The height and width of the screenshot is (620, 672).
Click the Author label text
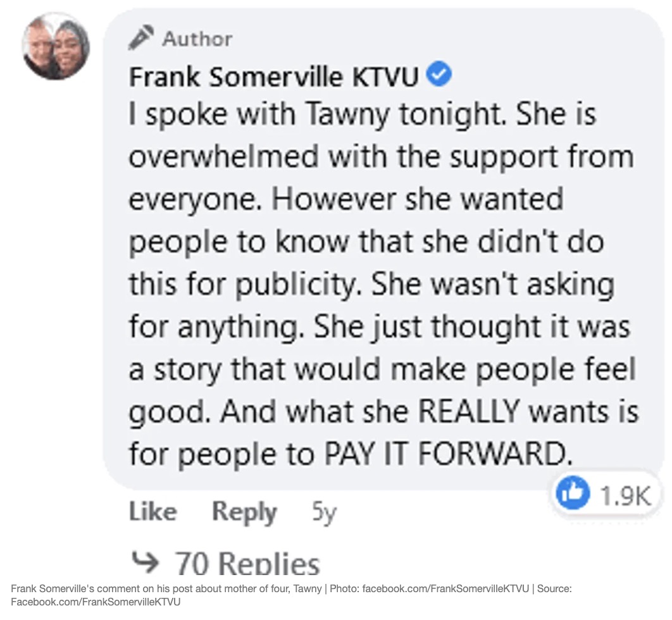click(x=197, y=39)
